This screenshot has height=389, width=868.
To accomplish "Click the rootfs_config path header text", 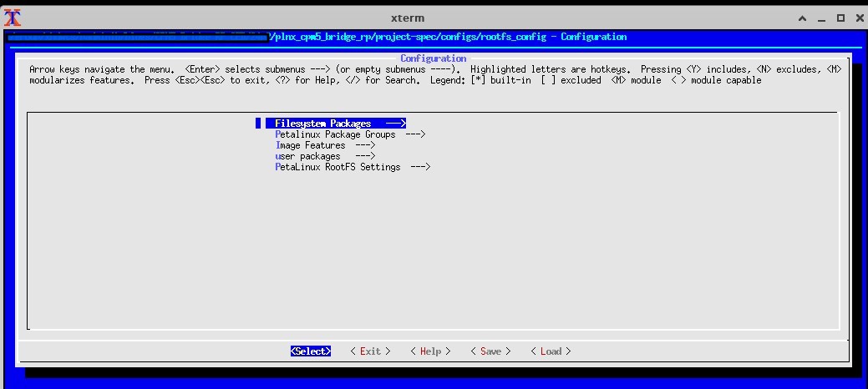I will pyautogui.click(x=447, y=37).
